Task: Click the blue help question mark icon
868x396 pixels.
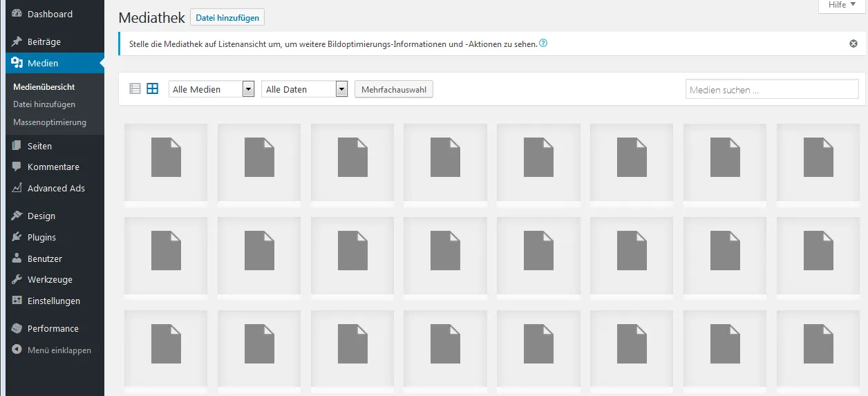Action: (x=543, y=43)
